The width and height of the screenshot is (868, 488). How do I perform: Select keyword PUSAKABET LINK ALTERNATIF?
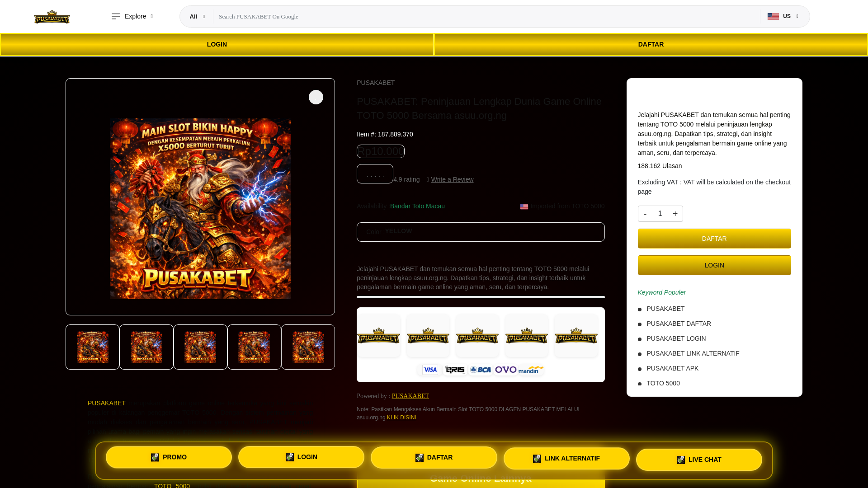693,353
